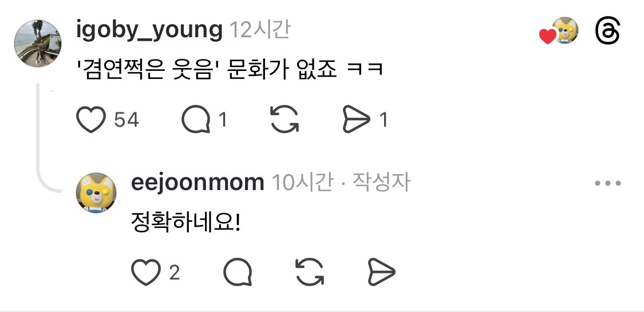Visit the igoby_young username link
Screen dimensions: 644x312
(x=149, y=31)
